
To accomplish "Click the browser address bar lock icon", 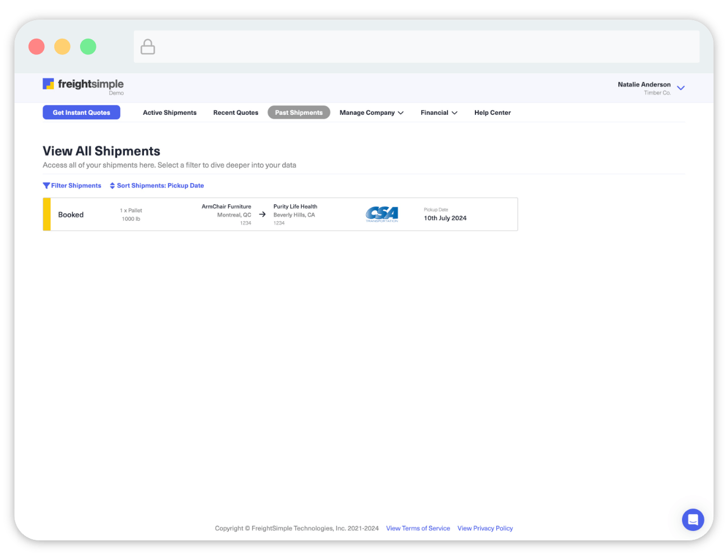I will tap(148, 47).
